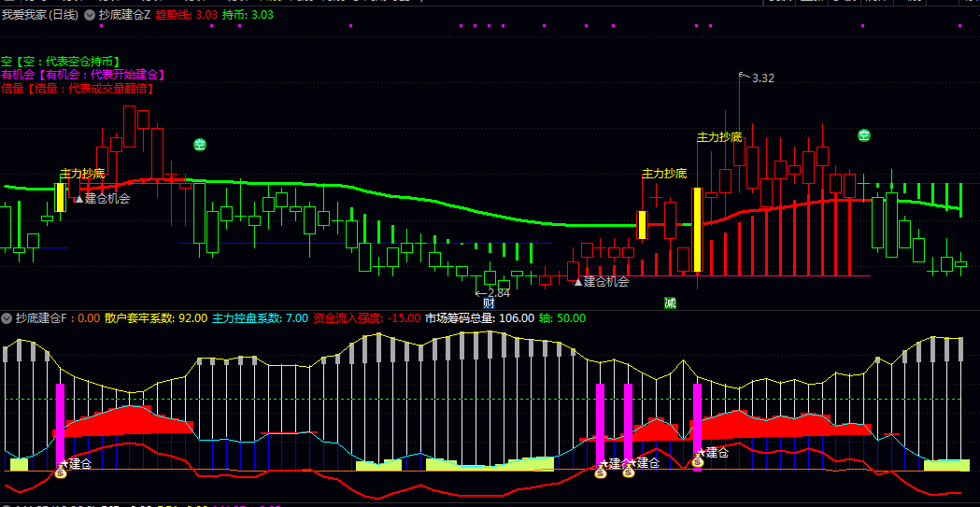Click the rightmost money bag beneath ★建仓
Screen dimensions: 980x507
[698, 461]
